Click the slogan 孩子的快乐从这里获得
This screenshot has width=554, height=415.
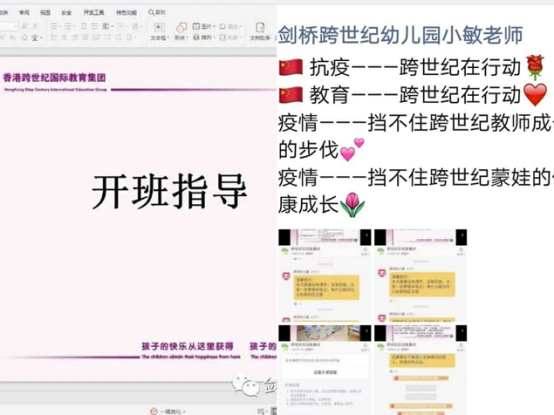point(187,346)
